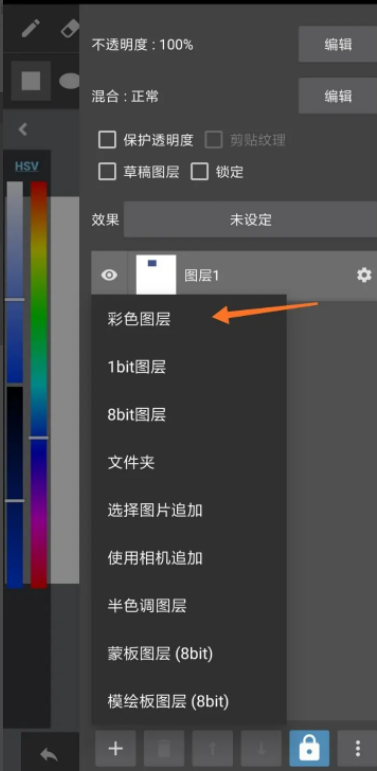
Task: Choose the ellipse shape tool
Action: point(69,81)
